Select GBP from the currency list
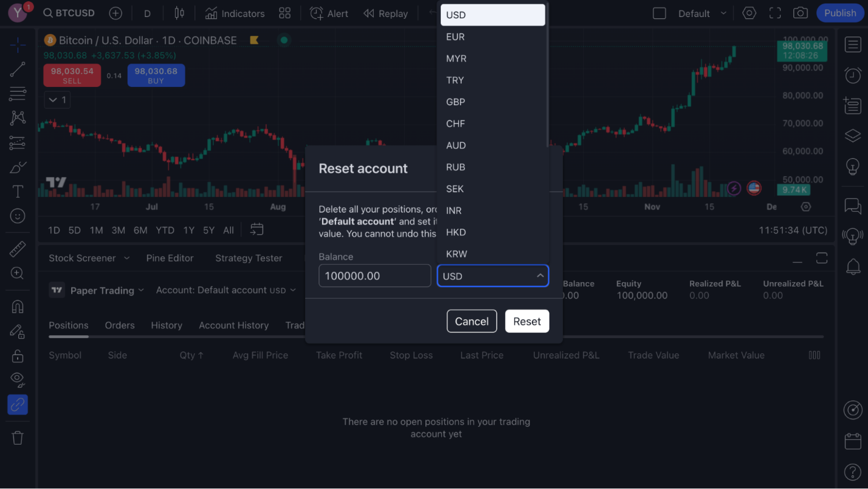The height and width of the screenshot is (489, 868). [492, 102]
